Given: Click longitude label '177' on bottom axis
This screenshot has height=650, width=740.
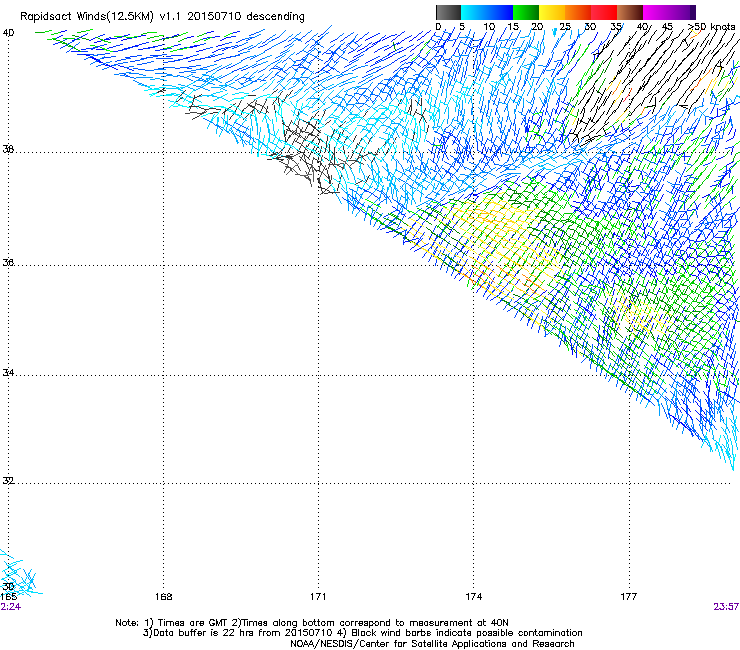Looking at the screenshot, I should pos(629,597).
